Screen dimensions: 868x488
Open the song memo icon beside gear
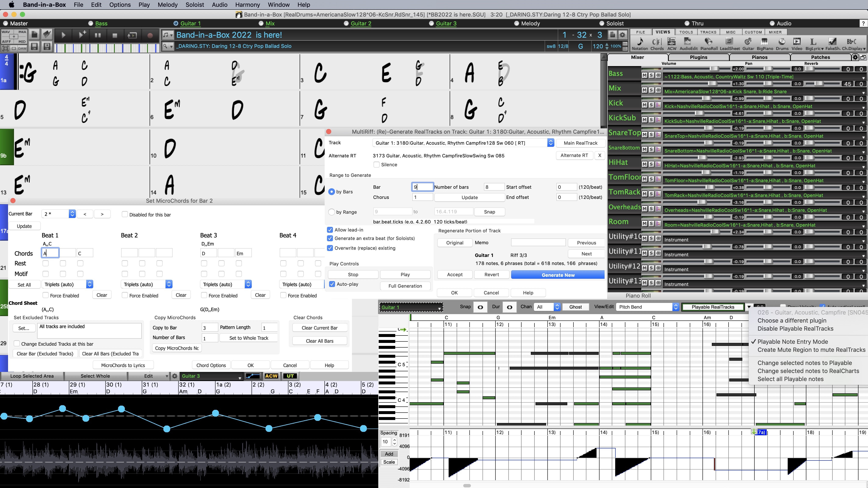tap(613, 35)
